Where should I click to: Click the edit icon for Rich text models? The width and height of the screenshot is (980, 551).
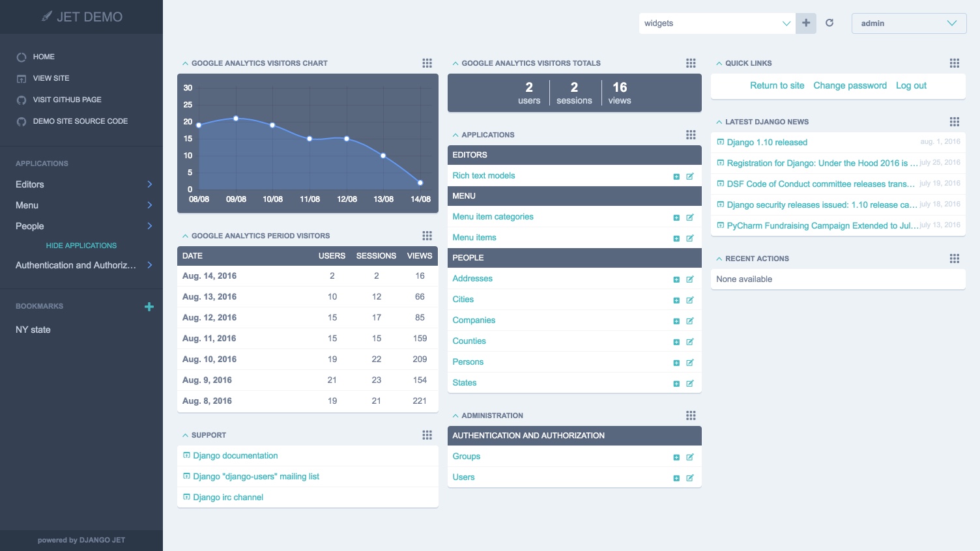pyautogui.click(x=690, y=177)
